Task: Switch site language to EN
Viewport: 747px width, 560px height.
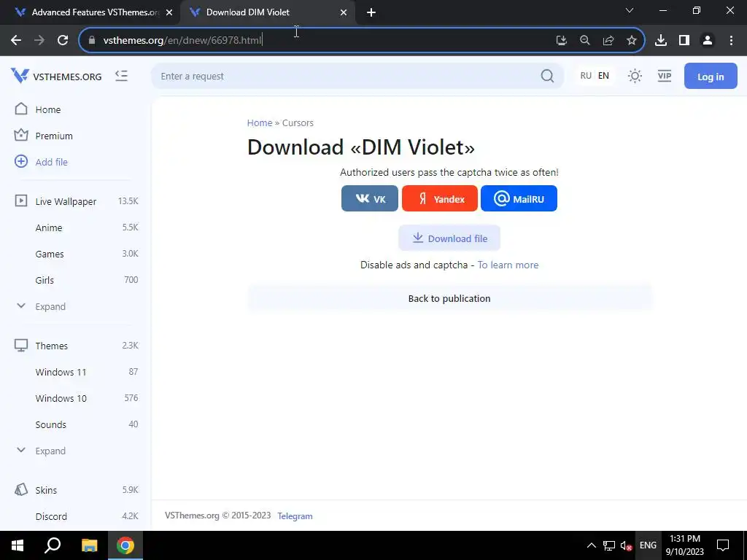Action: [x=603, y=76]
